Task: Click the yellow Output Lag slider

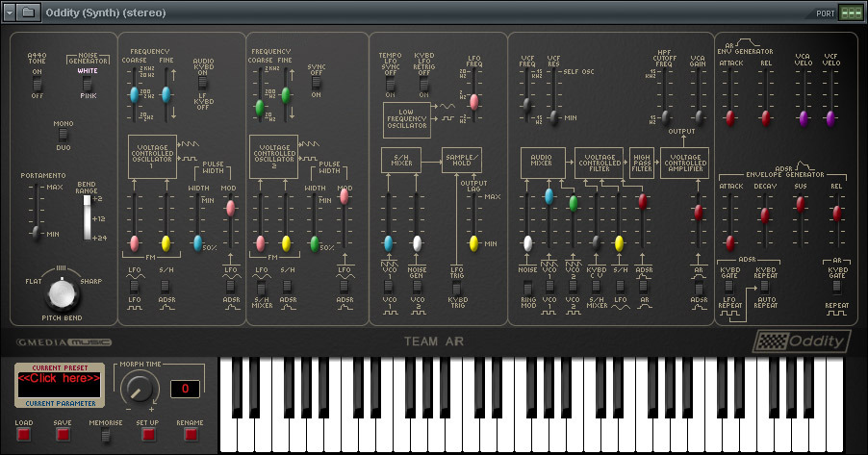Action: [473, 243]
